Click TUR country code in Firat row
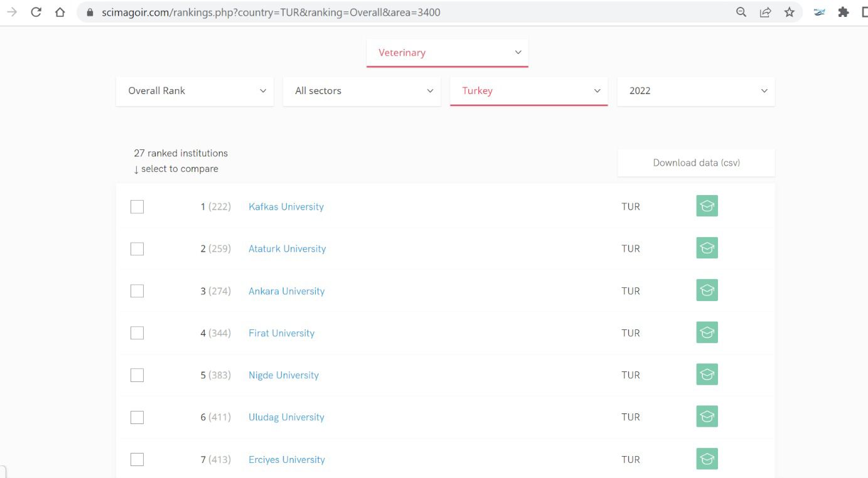The width and height of the screenshot is (868, 478). (631, 333)
